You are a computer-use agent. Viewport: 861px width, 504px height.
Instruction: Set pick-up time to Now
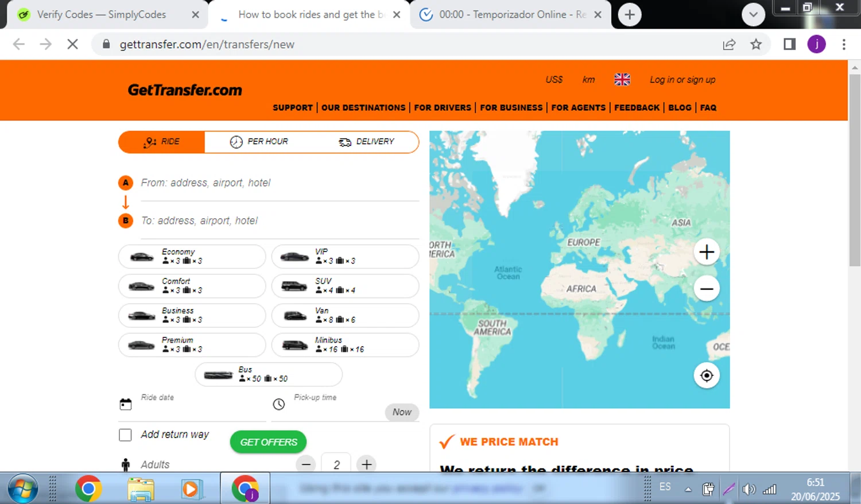click(x=402, y=412)
